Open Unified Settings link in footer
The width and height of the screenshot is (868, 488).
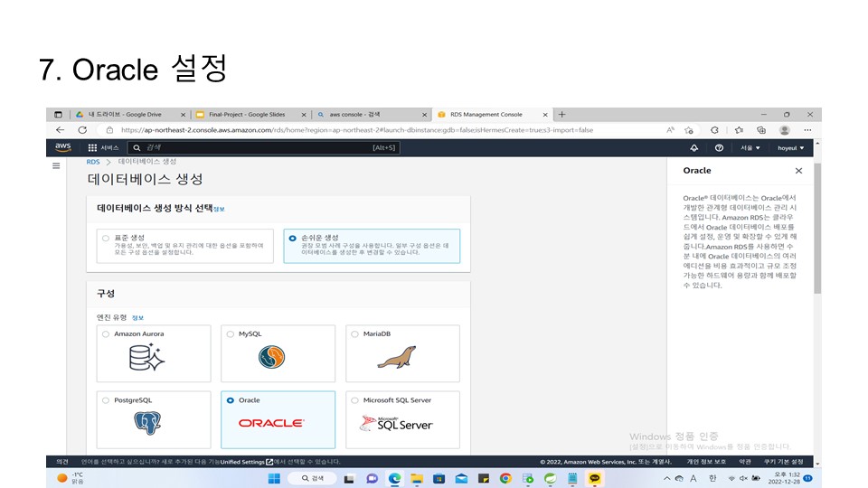pos(246,462)
